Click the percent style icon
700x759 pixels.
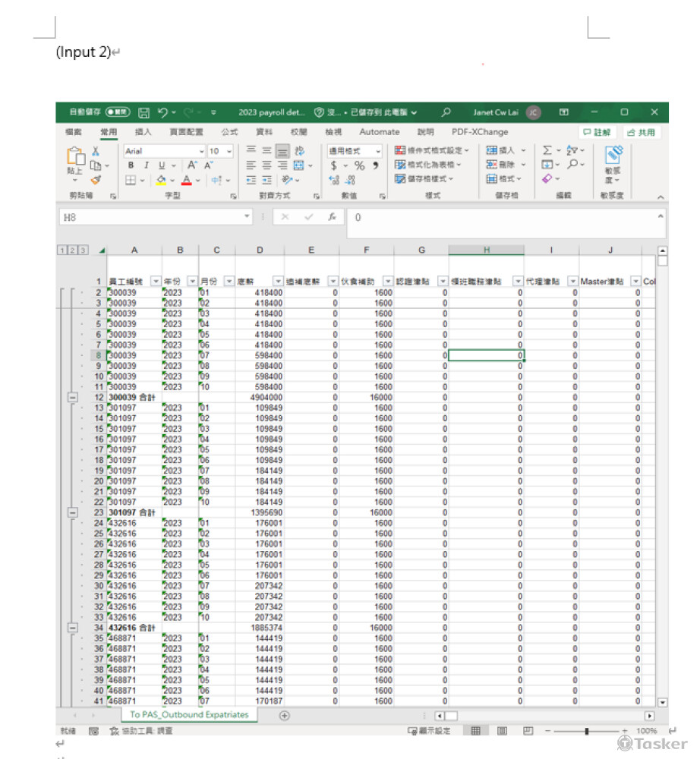(x=360, y=165)
